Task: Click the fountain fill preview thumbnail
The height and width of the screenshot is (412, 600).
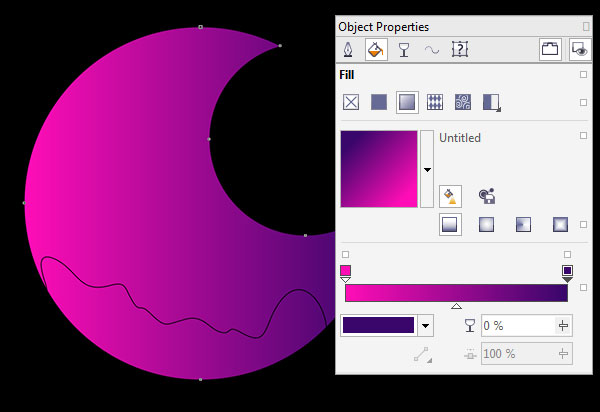Action: tap(379, 169)
